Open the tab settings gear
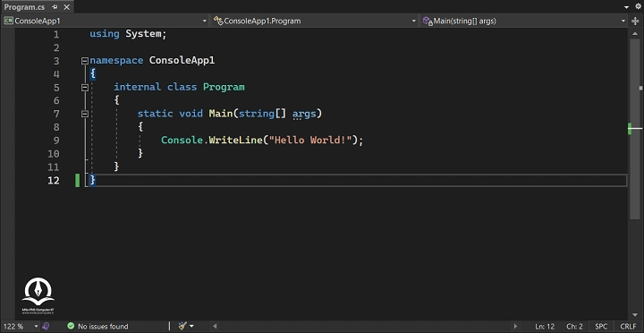 (638, 7)
